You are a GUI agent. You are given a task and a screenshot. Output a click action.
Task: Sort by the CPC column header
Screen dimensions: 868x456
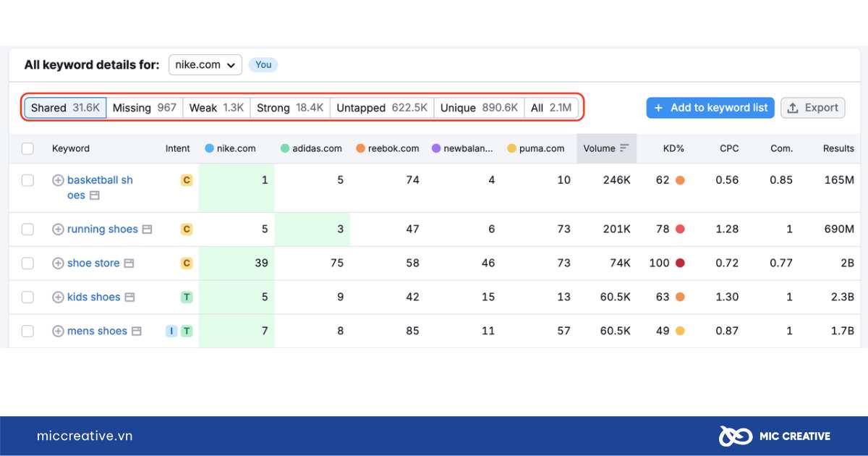[x=729, y=148]
